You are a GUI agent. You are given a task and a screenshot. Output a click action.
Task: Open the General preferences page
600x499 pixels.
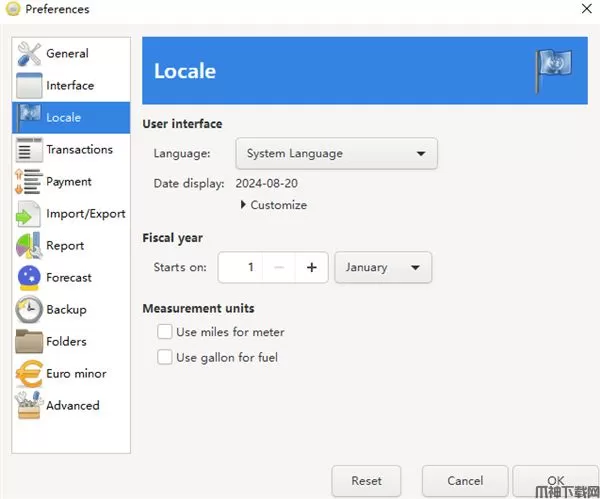pos(71,54)
